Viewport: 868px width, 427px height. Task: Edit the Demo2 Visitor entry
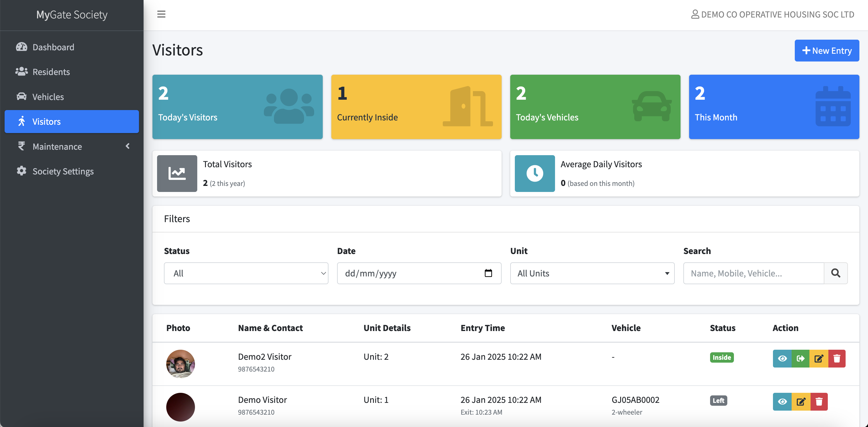819,358
